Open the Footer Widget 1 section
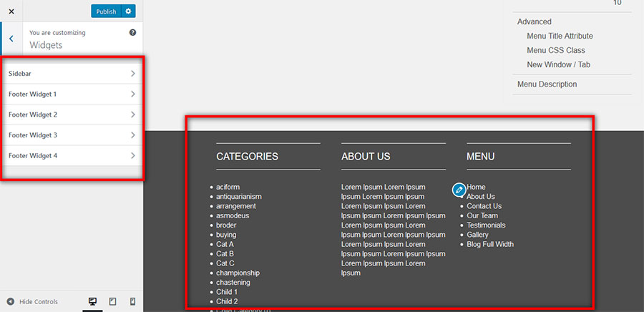Screen dimensions: 644x312 pos(72,94)
